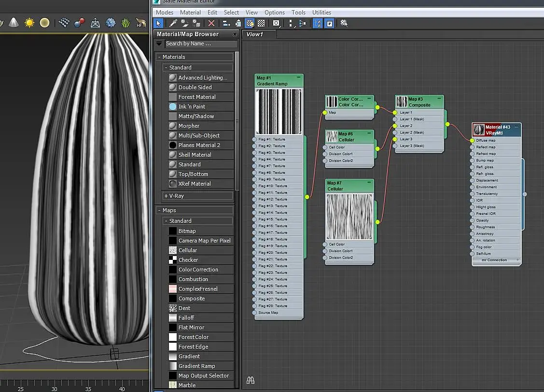Click the Search by Name field
This screenshot has width=544, height=392.
click(x=200, y=43)
